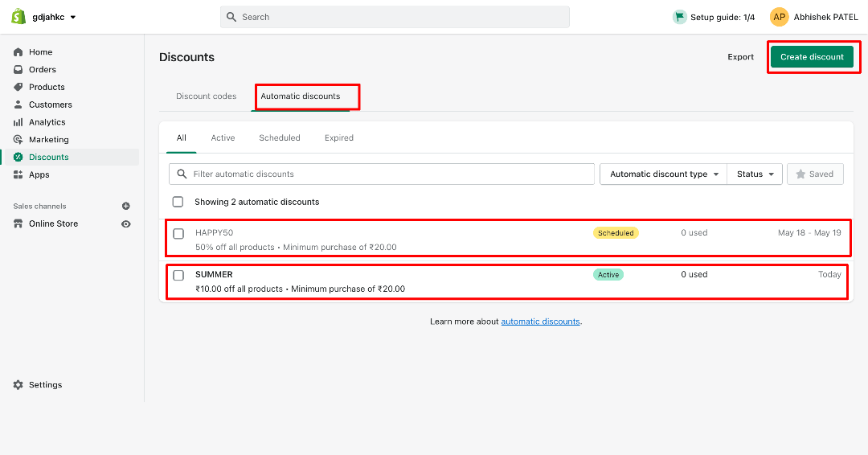Click the Shopify bag logo
868x455 pixels.
[18, 17]
